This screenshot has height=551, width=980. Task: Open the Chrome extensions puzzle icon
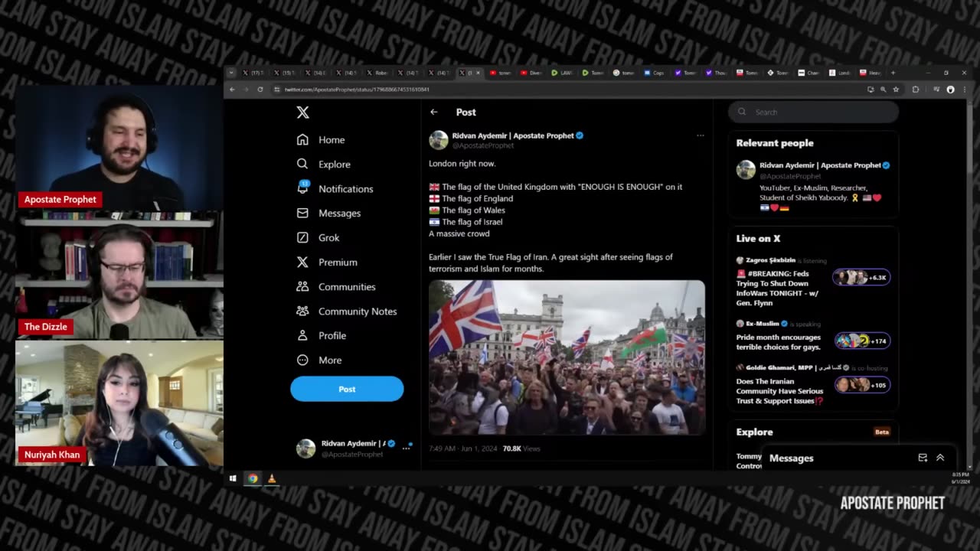[916, 90]
